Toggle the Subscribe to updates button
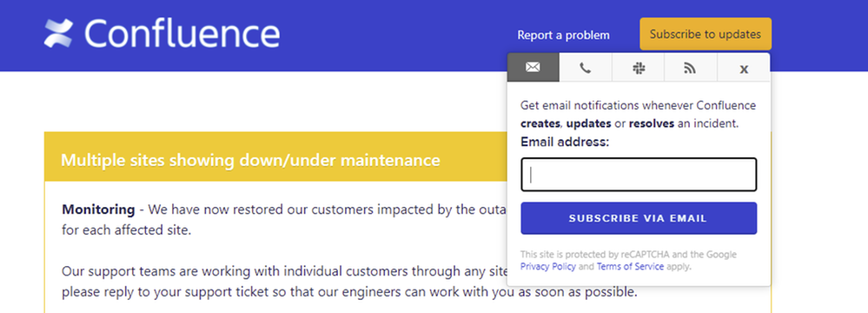The width and height of the screenshot is (868, 313). [706, 34]
